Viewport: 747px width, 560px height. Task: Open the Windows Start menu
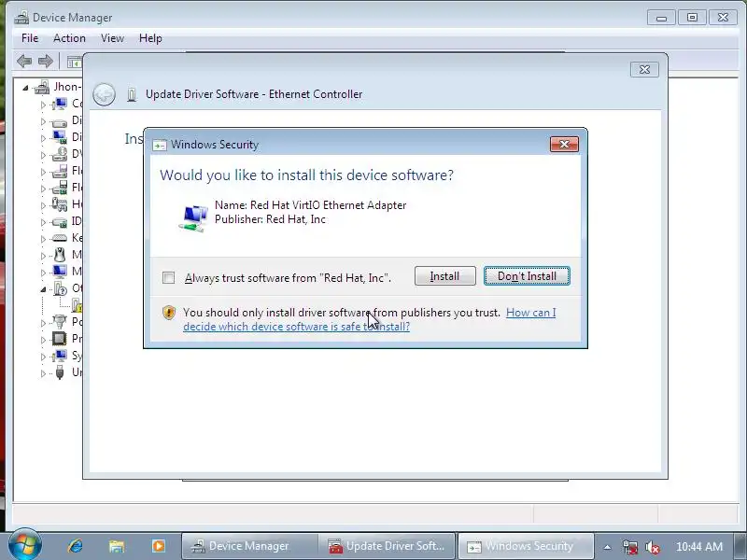(25, 545)
